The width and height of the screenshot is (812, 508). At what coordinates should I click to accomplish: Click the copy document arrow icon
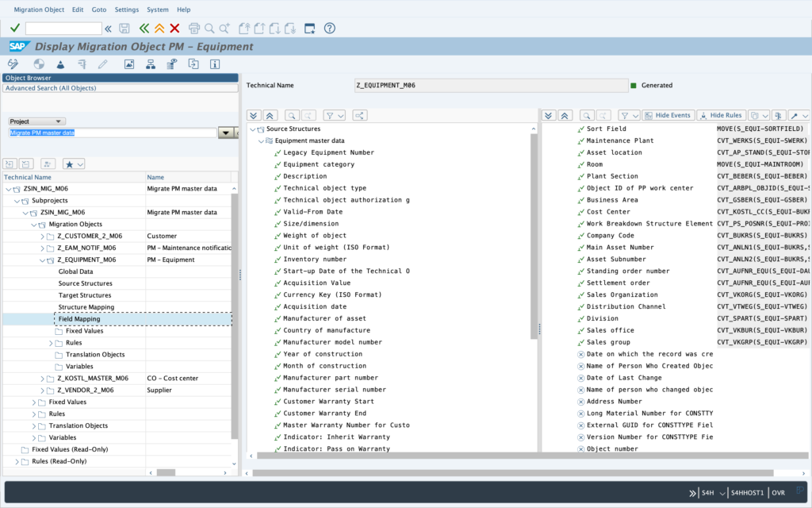pos(193,64)
